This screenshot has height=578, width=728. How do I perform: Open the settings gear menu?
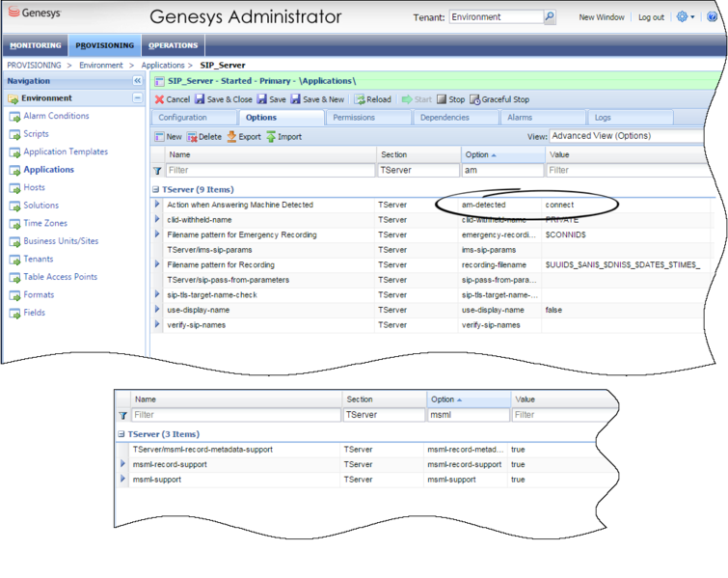[x=684, y=17]
